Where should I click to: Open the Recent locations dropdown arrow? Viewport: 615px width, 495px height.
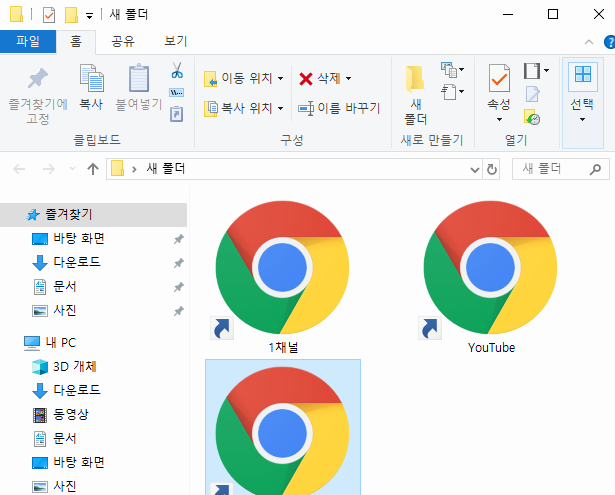[x=72, y=169]
